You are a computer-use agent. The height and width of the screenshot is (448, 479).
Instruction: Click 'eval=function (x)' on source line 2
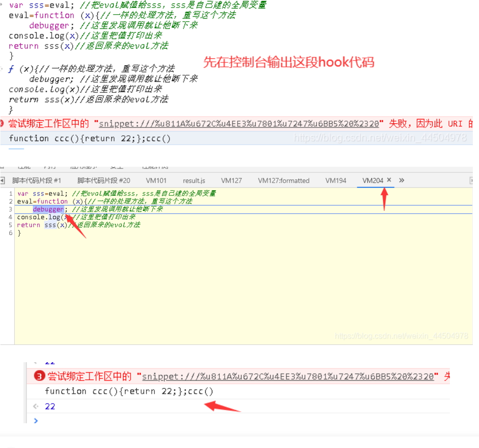50,201
